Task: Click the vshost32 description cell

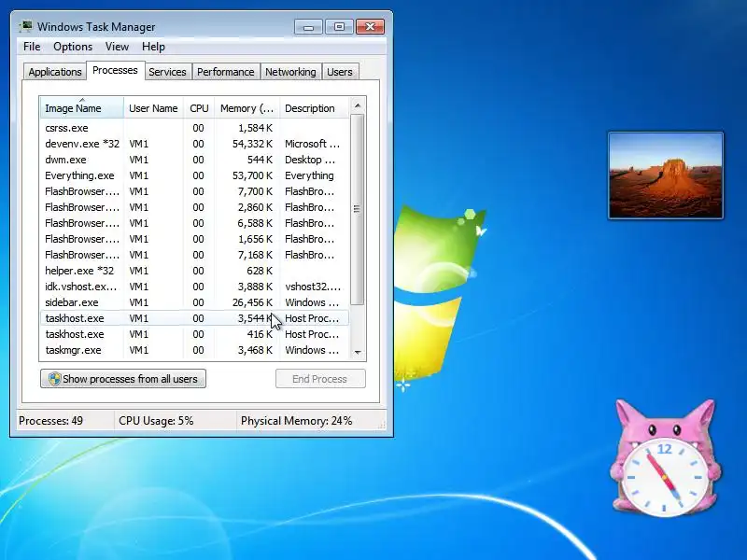Action: 313,287
